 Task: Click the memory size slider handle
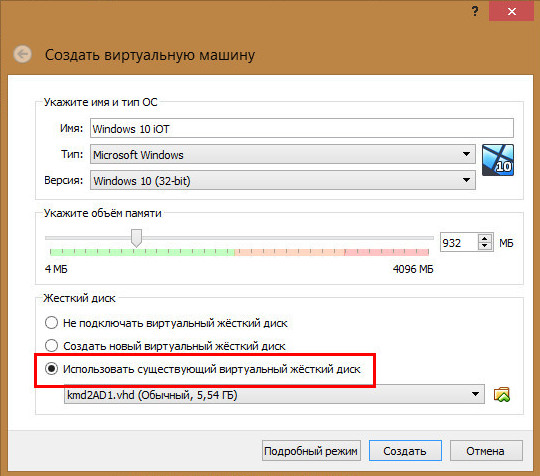(137, 238)
